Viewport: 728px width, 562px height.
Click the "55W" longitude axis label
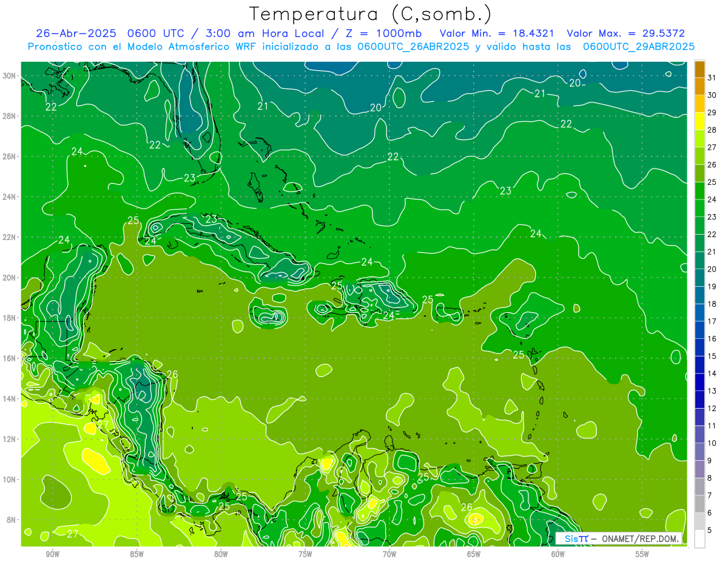tap(642, 554)
